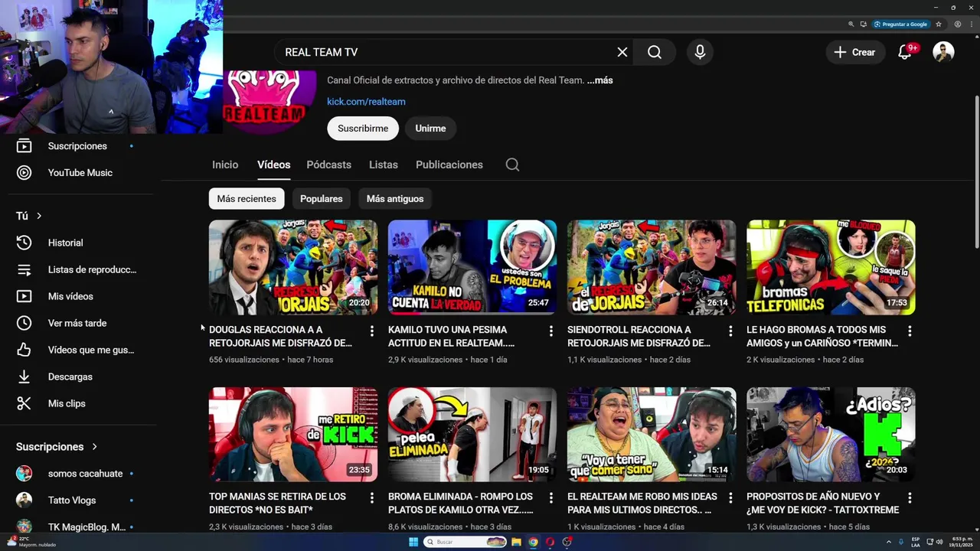Open Suscripciones in the sidebar
Image resolution: width=980 pixels, height=551 pixels.
click(77, 146)
